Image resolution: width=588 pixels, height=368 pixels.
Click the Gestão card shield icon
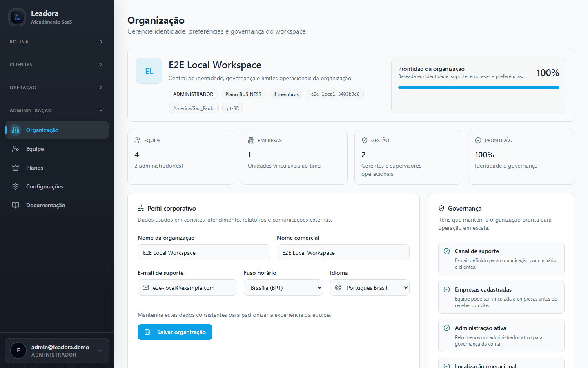365,140
